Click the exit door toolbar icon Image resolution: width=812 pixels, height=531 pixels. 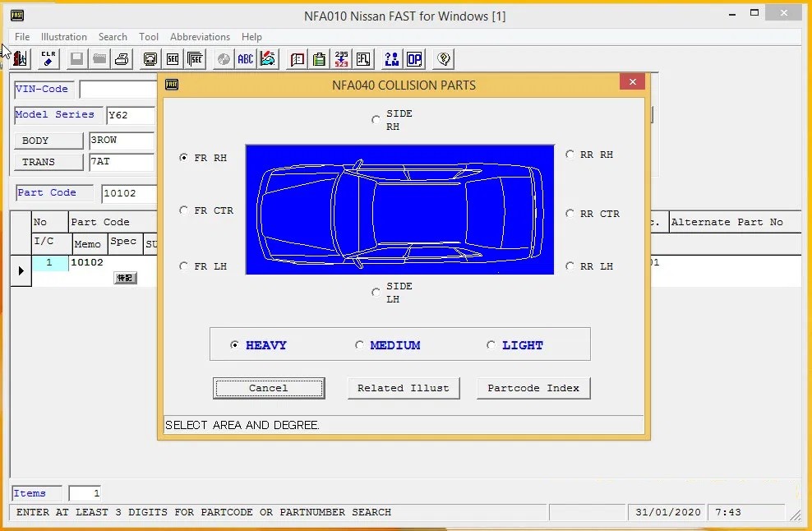pos(21,58)
